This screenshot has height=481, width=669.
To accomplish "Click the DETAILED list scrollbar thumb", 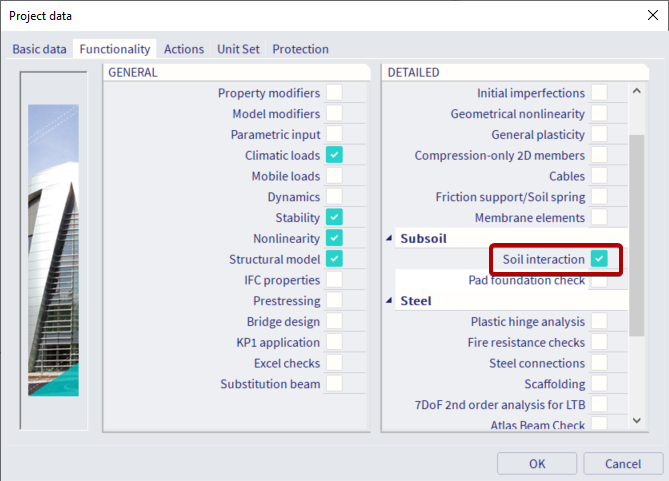I will [x=637, y=235].
